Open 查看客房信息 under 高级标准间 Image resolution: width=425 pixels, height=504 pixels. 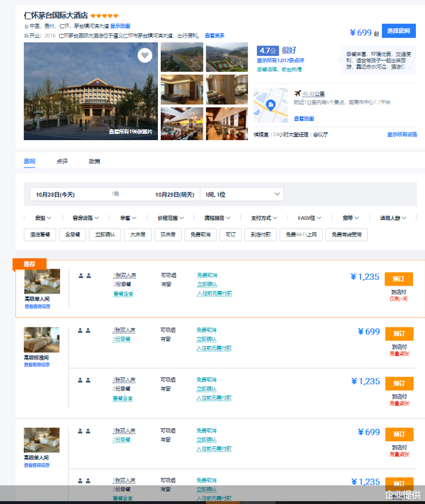tap(36, 365)
